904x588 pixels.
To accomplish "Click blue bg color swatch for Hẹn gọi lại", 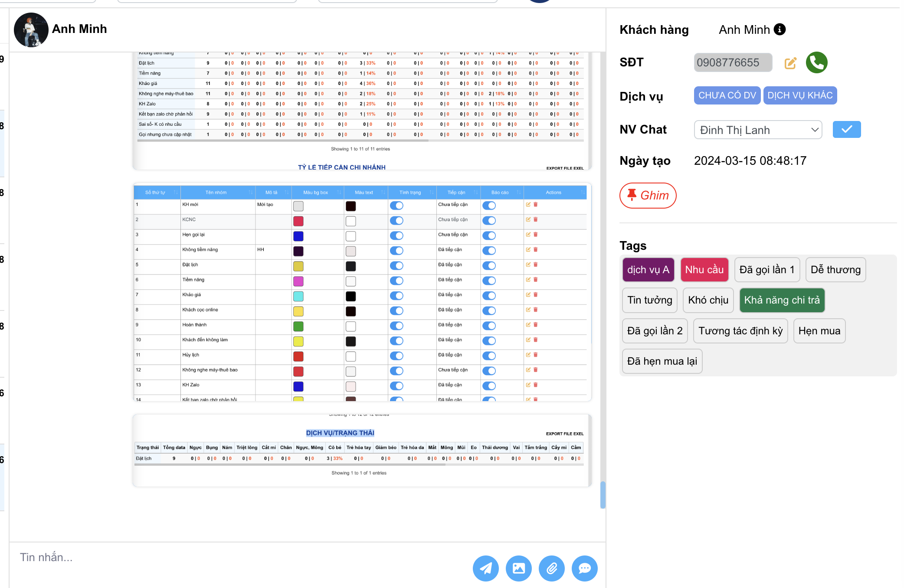I will tap(298, 236).
